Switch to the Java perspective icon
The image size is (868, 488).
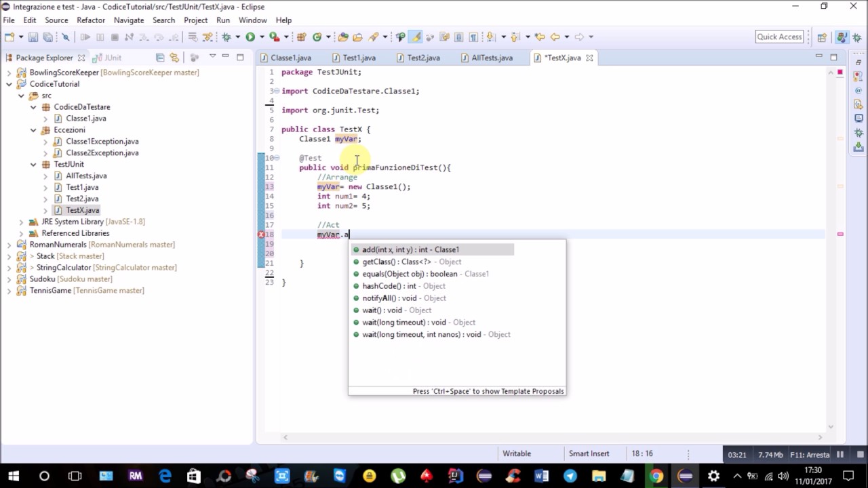coord(842,37)
